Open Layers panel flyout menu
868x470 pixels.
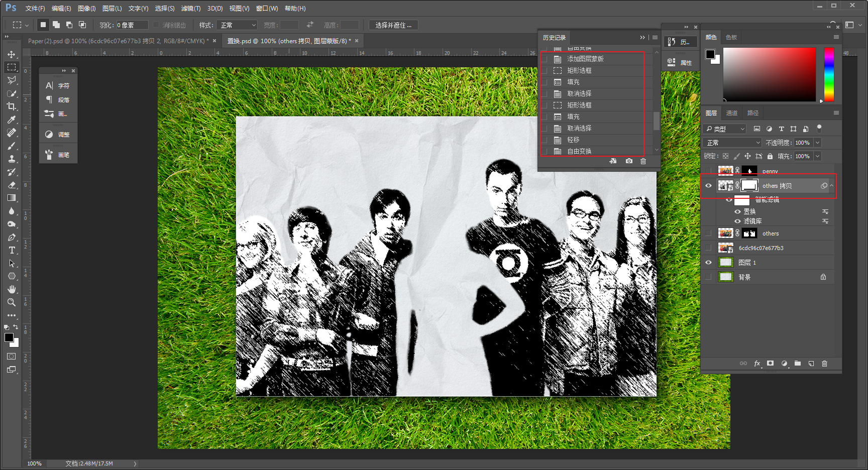(836, 113)
